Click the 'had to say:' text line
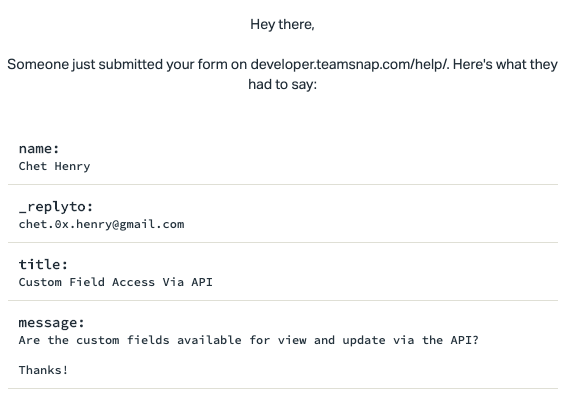The width and height of the screenshot is (574, 404). coord(282,85)
